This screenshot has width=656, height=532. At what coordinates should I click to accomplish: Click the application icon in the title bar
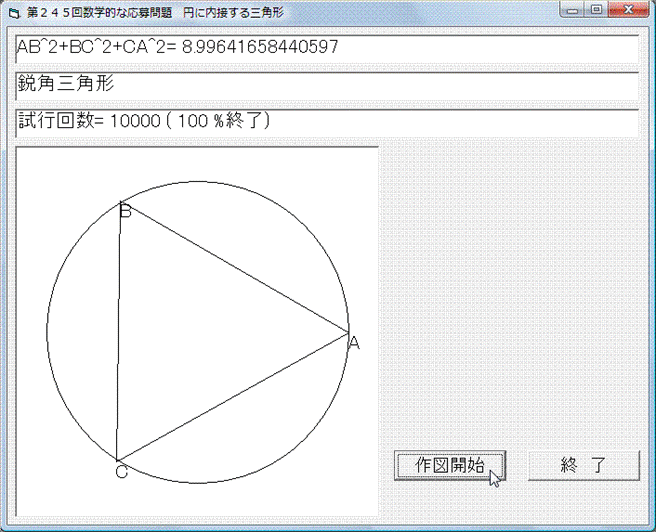pyautogui.click(x=13, y=12)
